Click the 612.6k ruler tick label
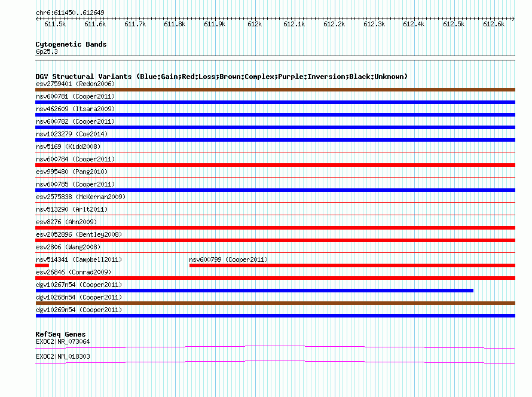Screen dimensions: 532x397 point(494,24)
